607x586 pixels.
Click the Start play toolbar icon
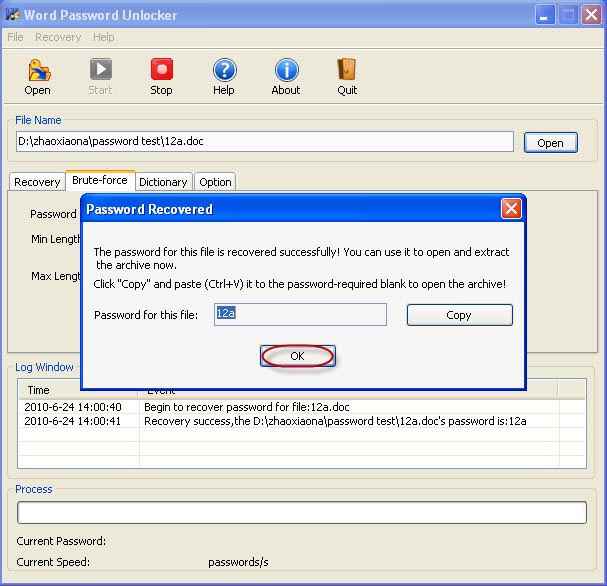click(101, 69)
